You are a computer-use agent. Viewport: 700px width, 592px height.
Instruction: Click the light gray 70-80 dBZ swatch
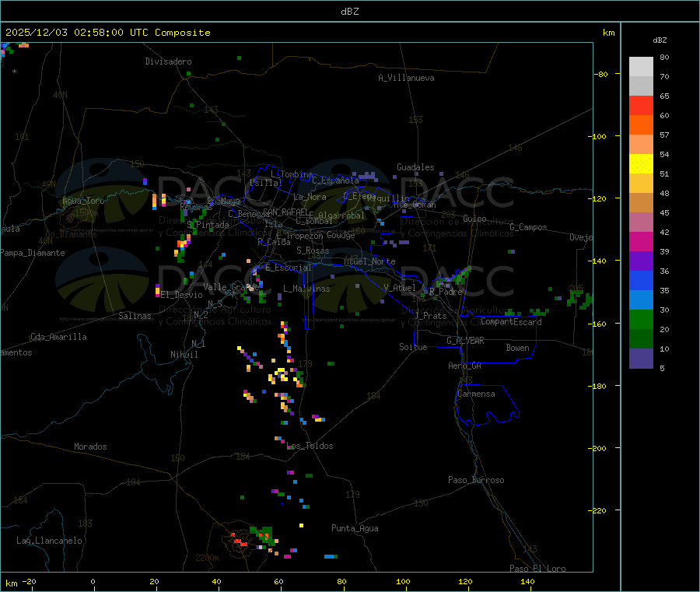[x=641, y=67]
